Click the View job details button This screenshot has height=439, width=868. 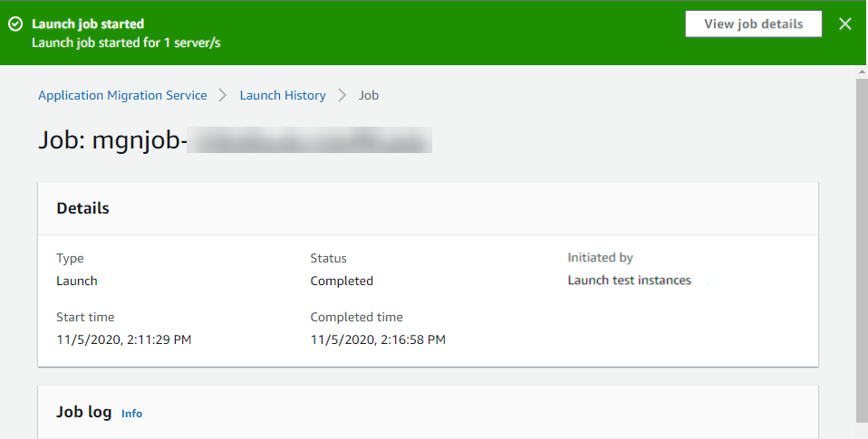coord(754,24)
